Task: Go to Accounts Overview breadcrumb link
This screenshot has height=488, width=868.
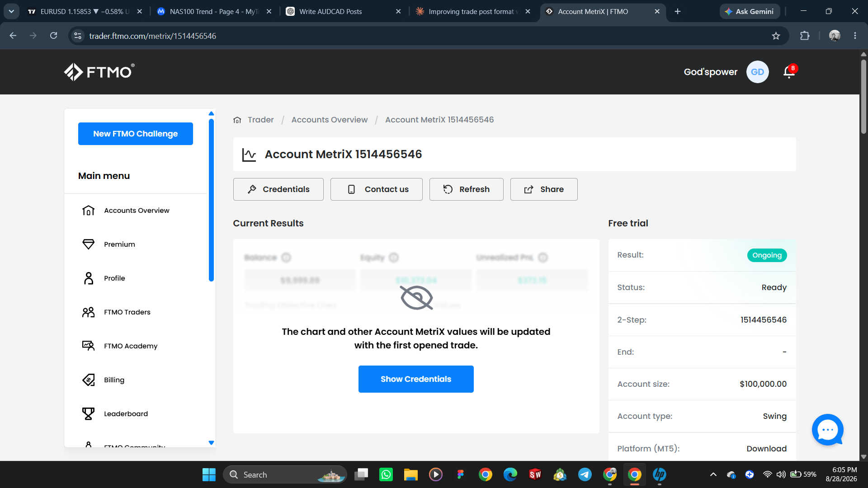Action: [330, 120]
